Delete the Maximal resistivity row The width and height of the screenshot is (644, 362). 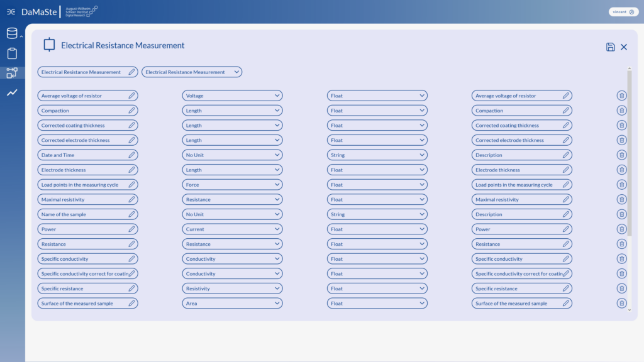click(621, 199)
